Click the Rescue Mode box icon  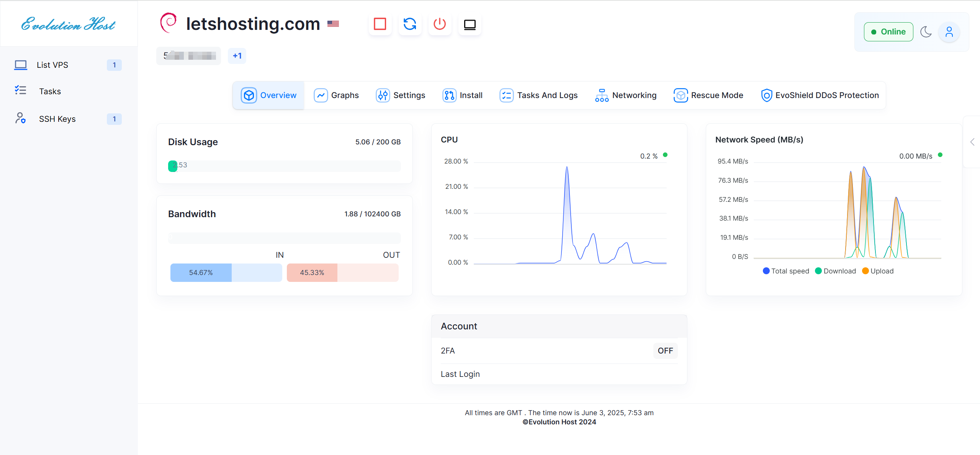(x=681, y=95)
